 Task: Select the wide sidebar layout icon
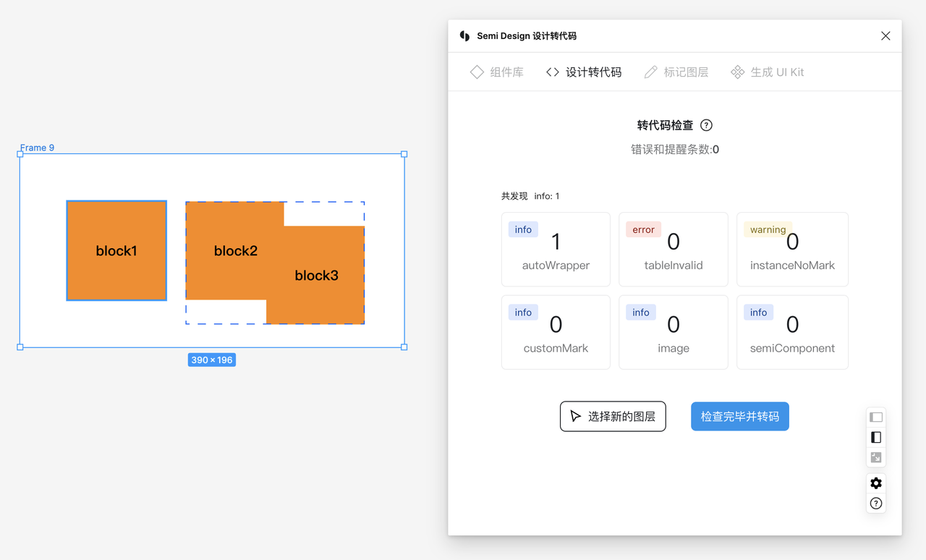point(876,417)
